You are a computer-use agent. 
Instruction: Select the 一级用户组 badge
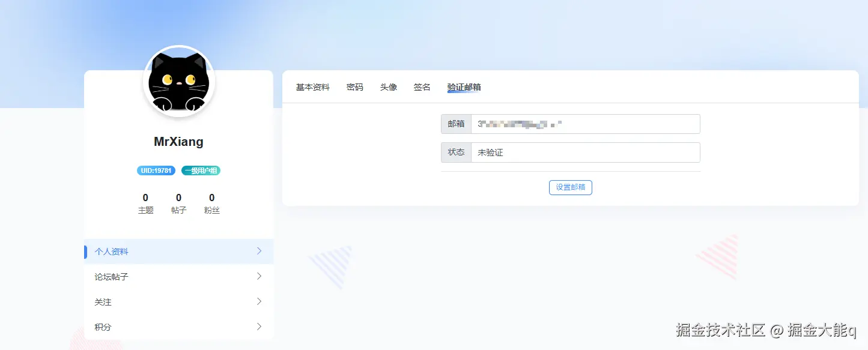[x=200, y=170]
